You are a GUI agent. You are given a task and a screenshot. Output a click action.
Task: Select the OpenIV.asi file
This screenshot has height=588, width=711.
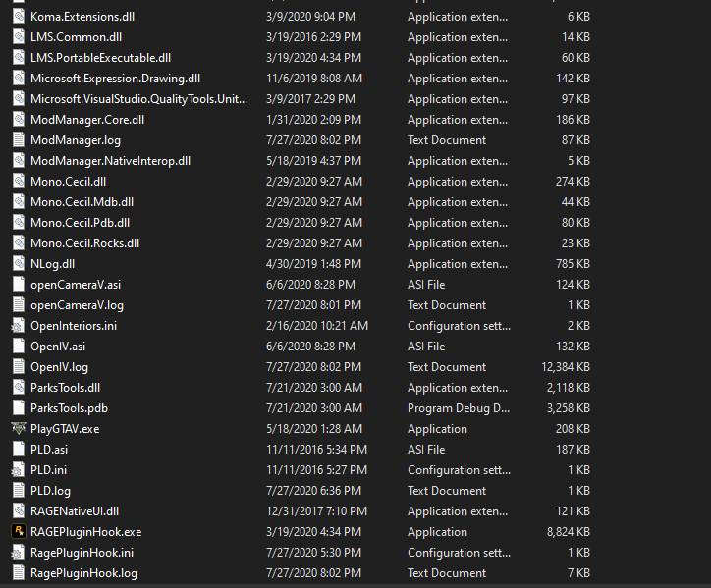(x=58, y=347)
